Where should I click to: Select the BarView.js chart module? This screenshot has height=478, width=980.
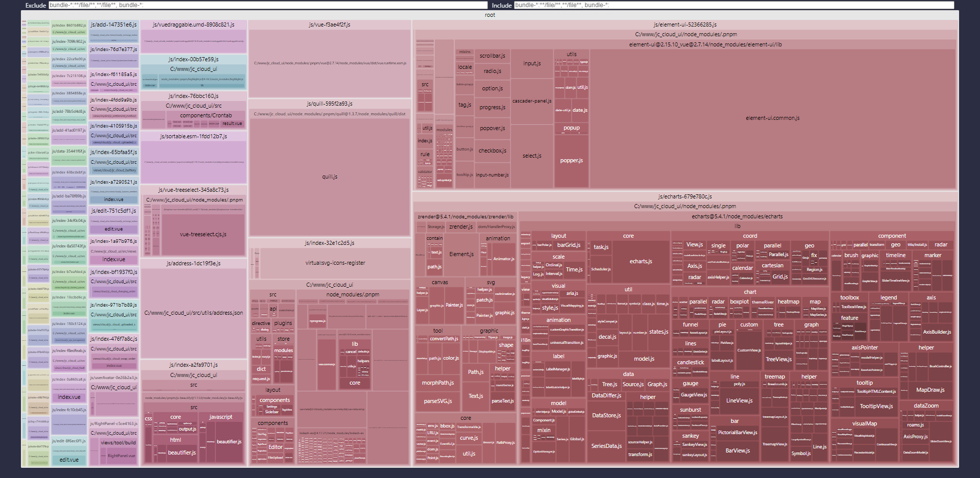click(x=738, y=450)
